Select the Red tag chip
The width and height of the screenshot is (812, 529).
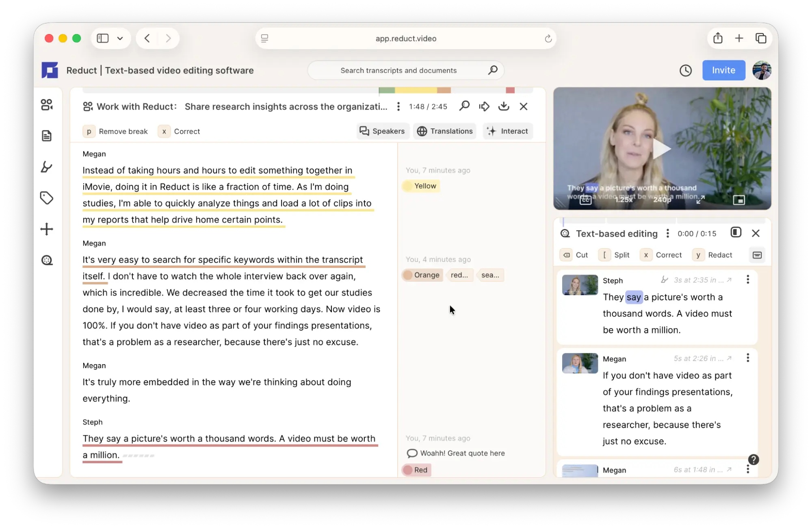[x=416, y=470]
